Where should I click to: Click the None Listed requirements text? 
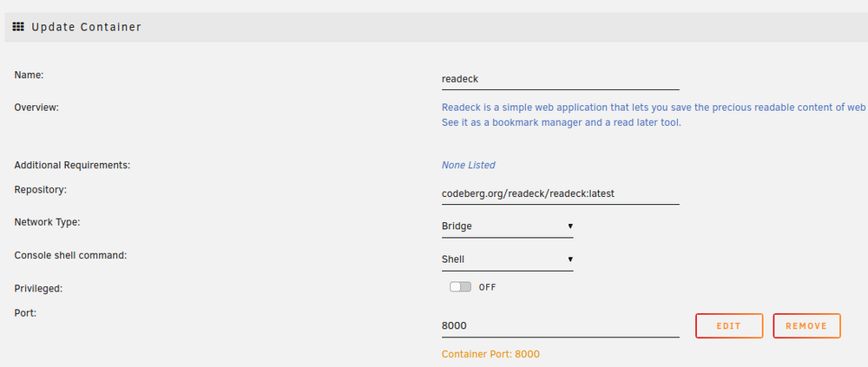pyautogui.click(x=469, y=165)
